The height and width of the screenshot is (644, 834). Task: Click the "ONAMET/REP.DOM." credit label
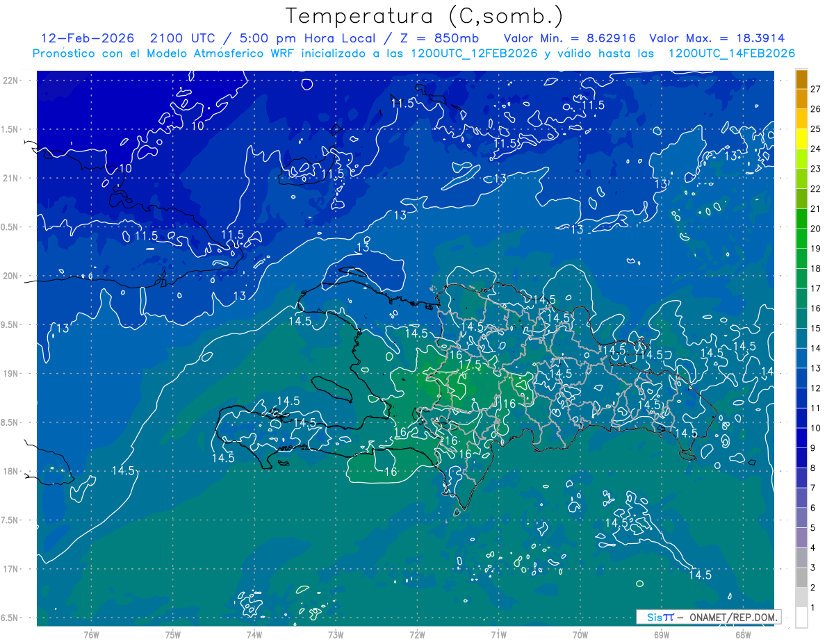733,617
